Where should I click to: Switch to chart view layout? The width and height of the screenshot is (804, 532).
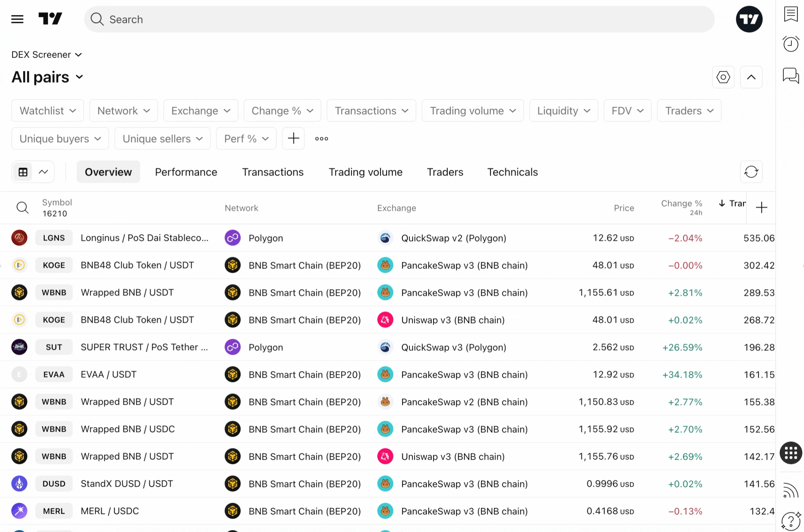(43, 172)
